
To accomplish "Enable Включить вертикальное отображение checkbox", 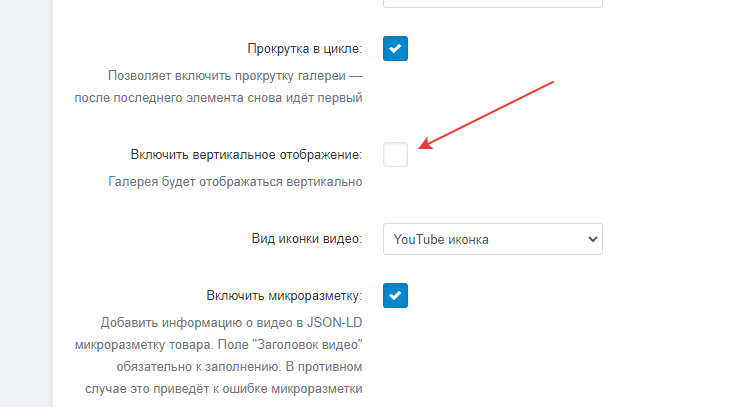I will [395, 154].
